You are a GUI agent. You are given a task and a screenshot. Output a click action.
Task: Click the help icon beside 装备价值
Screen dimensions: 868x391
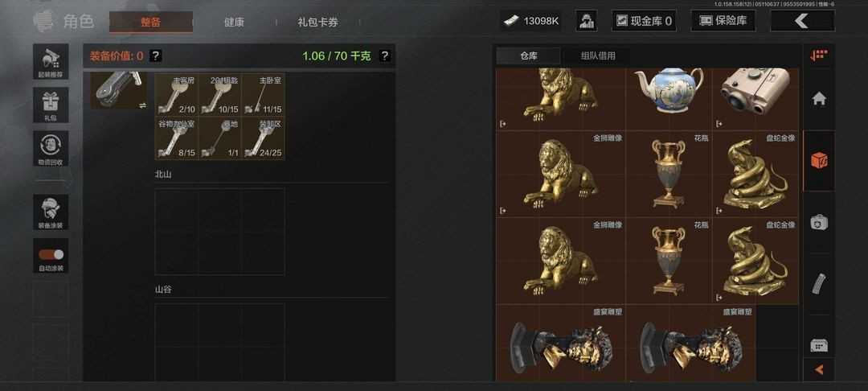point(156,56)
